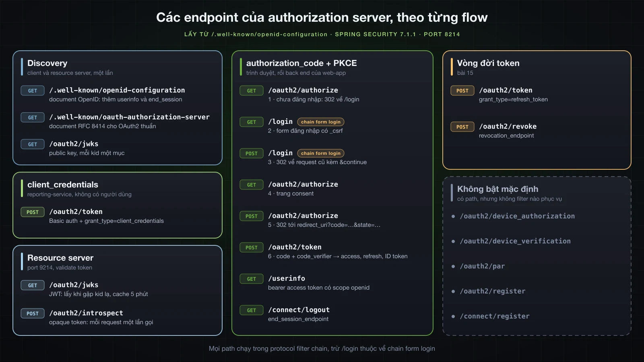The image size is (644, 362).
Task: Select the Discovery card heading
Action: (47, 63)
